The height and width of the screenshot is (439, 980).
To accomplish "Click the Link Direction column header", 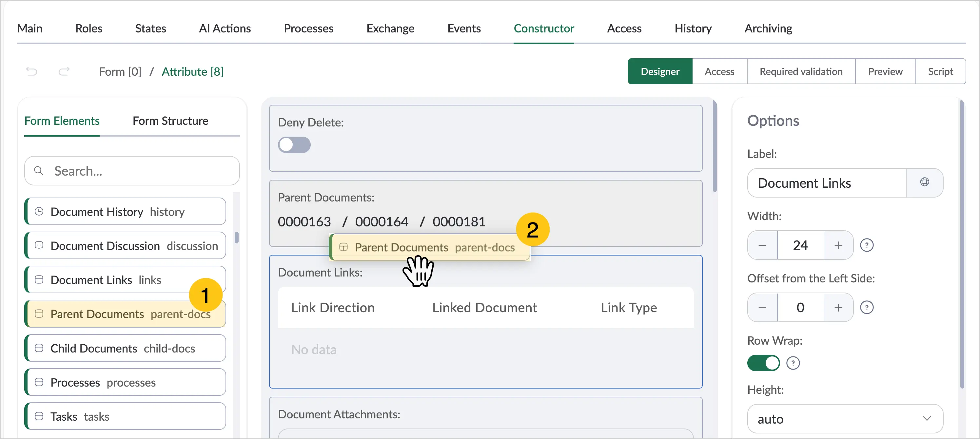I will pyautogui.click(x=333, y=307).
